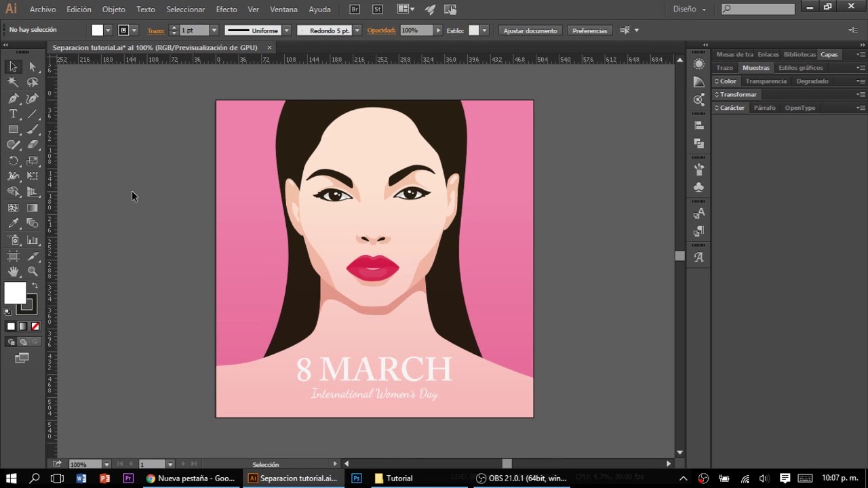Open the Objeto menu
Screen dimensions: 868x488
113,9
